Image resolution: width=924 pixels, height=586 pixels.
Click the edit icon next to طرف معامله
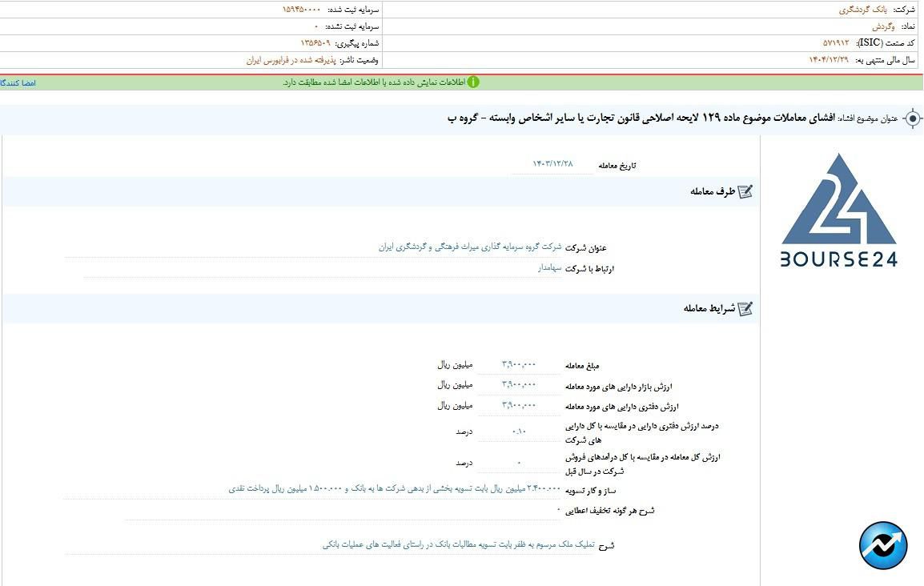click(745, 191)
